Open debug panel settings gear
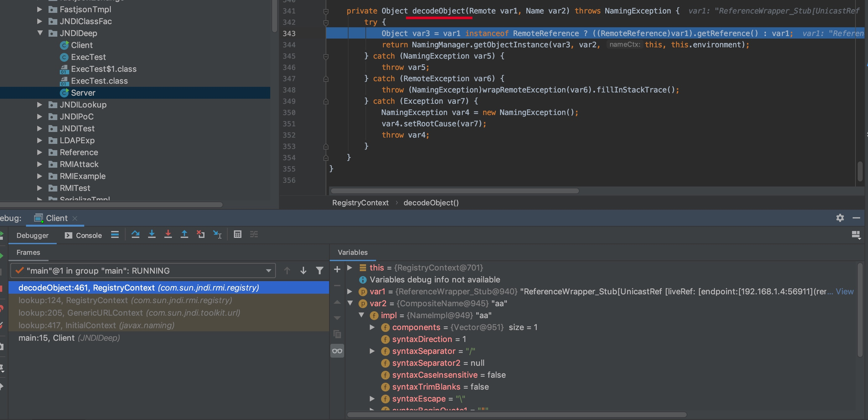Viewport: 868px width, 420px height. (x=840, y=218)
